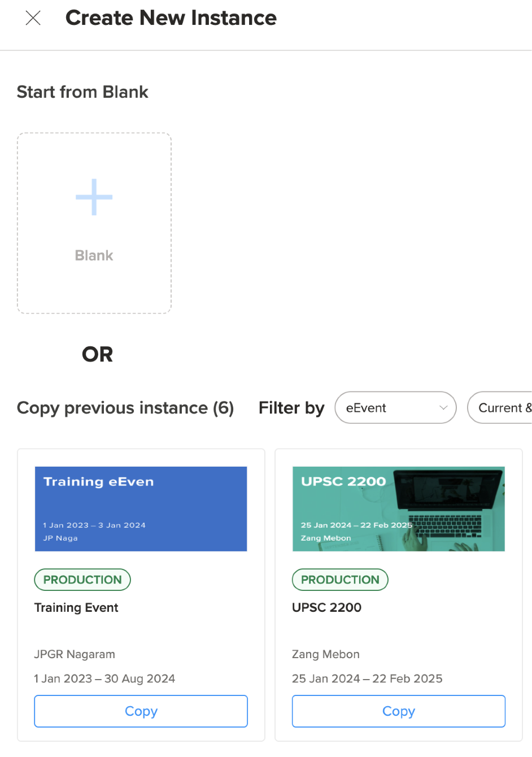532x757 pixels.
Task: Click the JPGR Nagaram owner label
Action: 74,654
